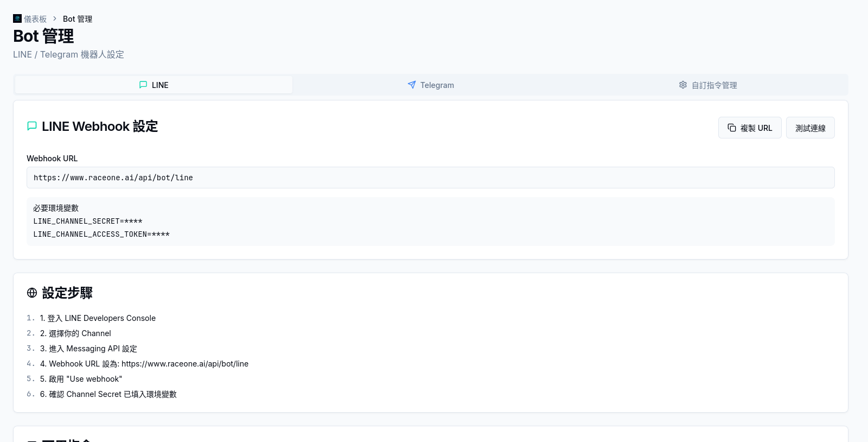Image resolution: width=868 pixels, height=442 pixels.
Task: Click step 'Webhook URL 設為' with the URL
Action: point(144,364)
